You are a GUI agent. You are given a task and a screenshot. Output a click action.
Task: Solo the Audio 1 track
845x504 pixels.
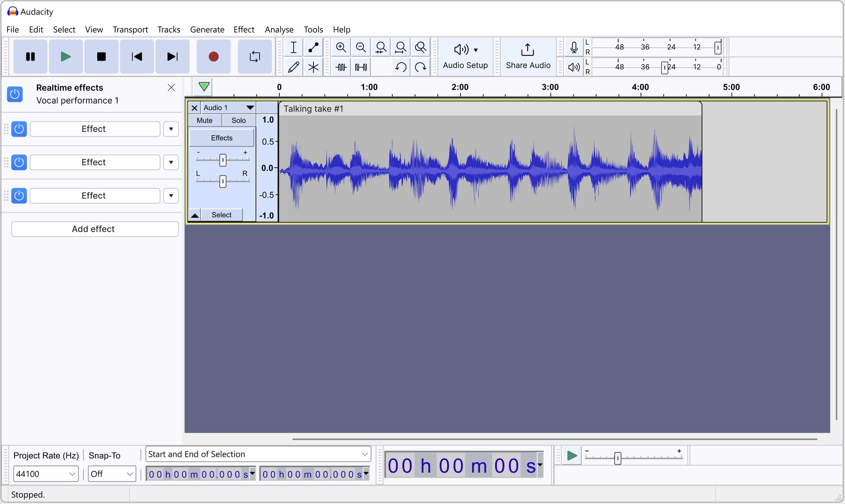(x=239, y=120)
